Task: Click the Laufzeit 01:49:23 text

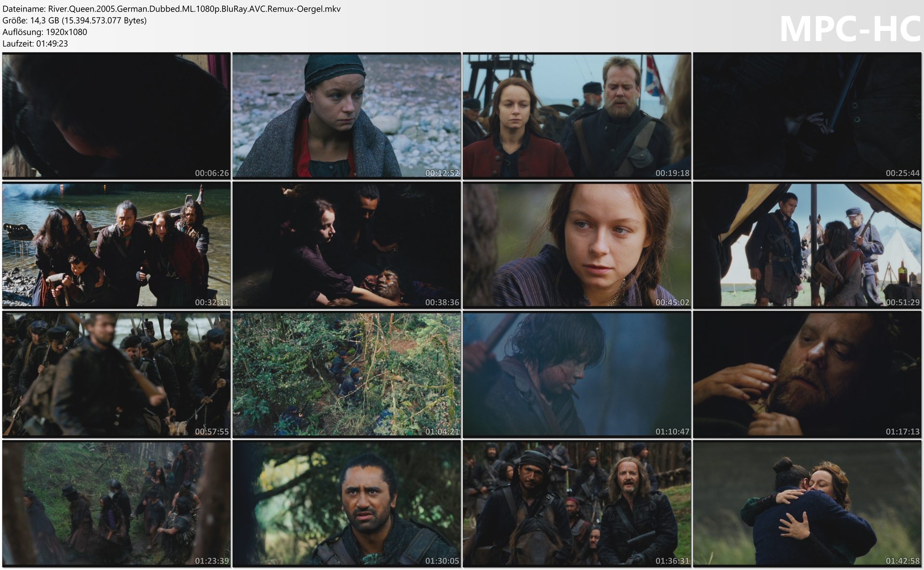Action: (x=35, y=43)
